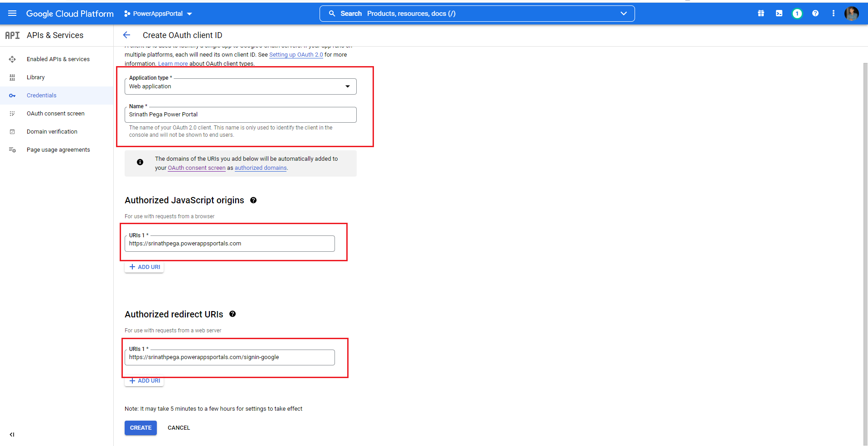Image resolution: width=868 pixels, height=446 pixels.
Task: Open the notifications badge showing 1
Action: coord(797,14)
